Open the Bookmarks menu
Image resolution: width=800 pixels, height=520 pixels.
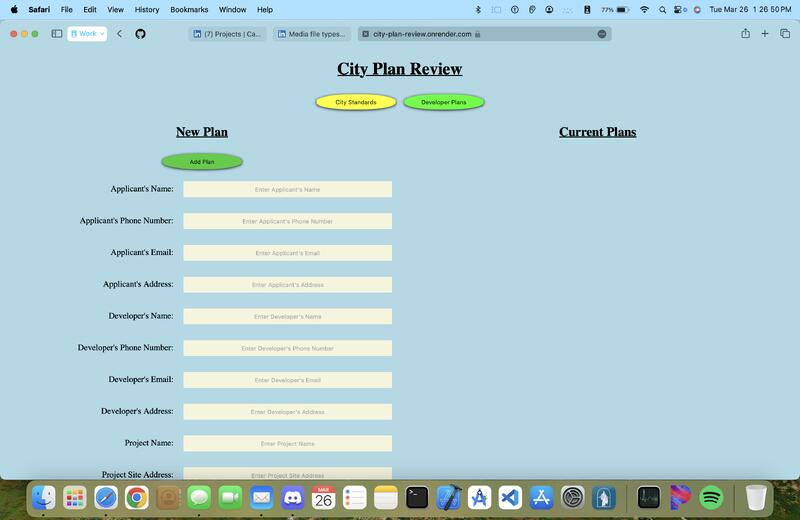[x=189, y=9]
